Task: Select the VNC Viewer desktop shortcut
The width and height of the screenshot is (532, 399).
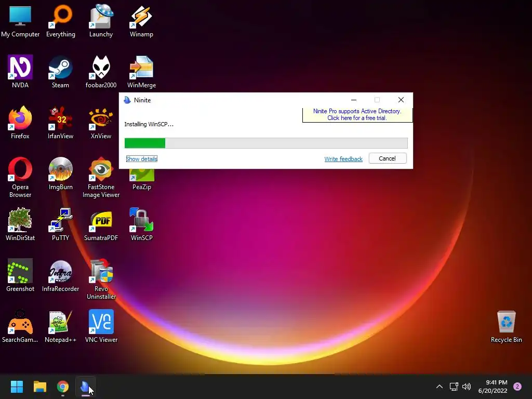Action: (101, 326)
